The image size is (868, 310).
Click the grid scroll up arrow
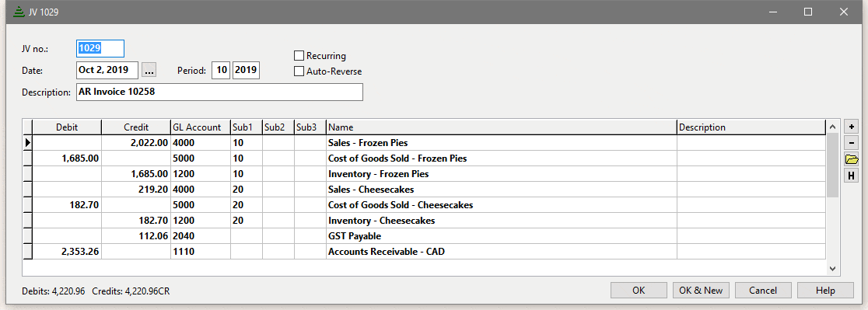832,127
